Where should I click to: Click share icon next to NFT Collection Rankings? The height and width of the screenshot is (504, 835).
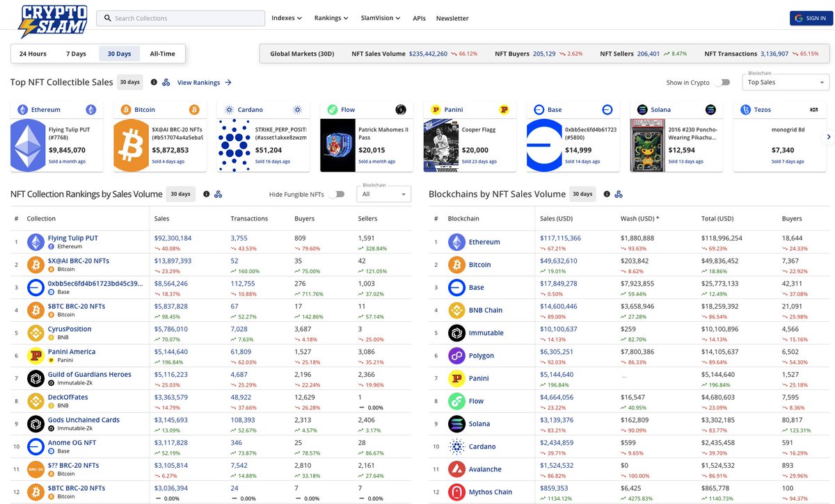[x=218, y=194]
